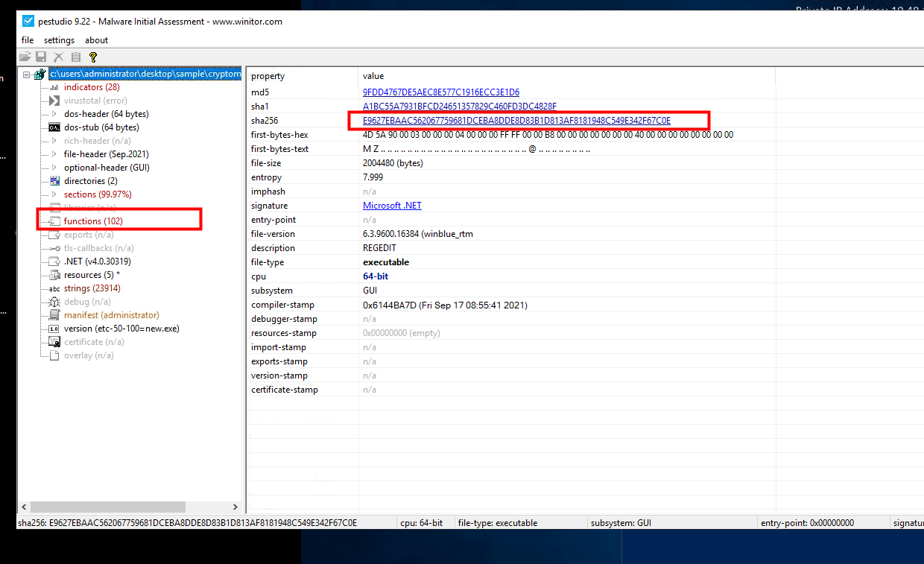Click the open file toolbar icon
924x564 pixels.
click(x=25, y=57)
